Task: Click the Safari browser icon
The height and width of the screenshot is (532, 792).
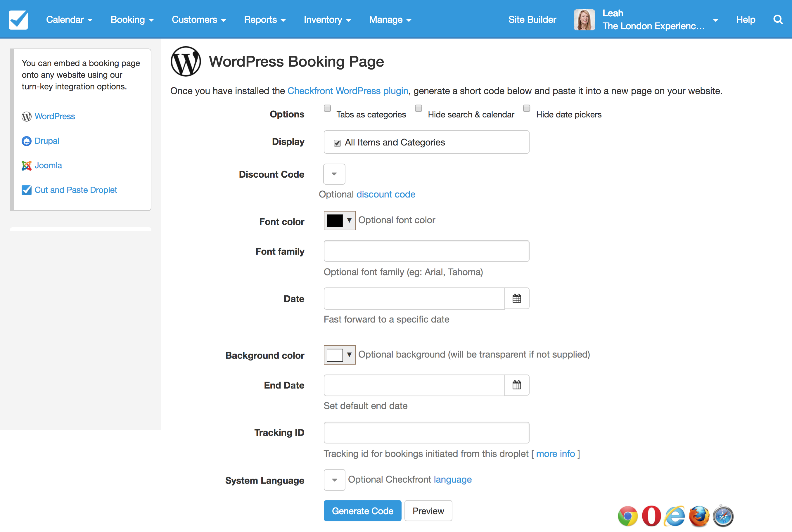Action: (x=723, y=516)
